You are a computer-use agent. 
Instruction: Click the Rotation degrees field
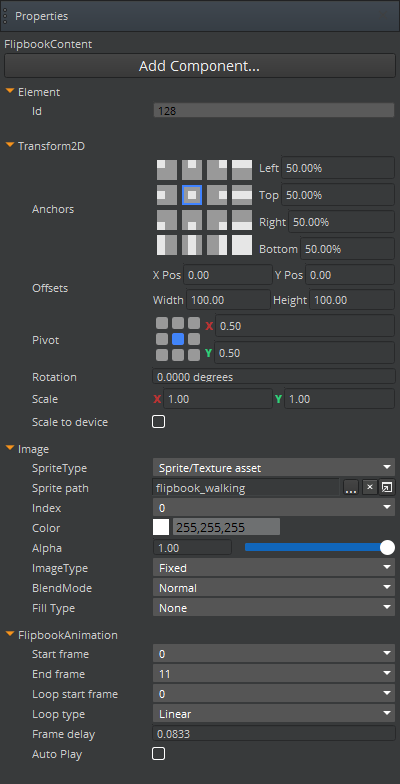click(x=274, y=376)
